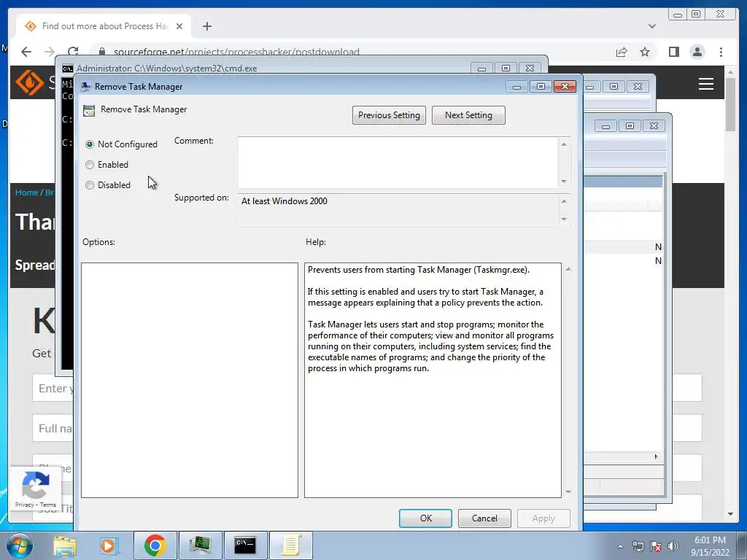Open Windows Explorer from taskbar
The image size is (747, 560).
(65, 545)
